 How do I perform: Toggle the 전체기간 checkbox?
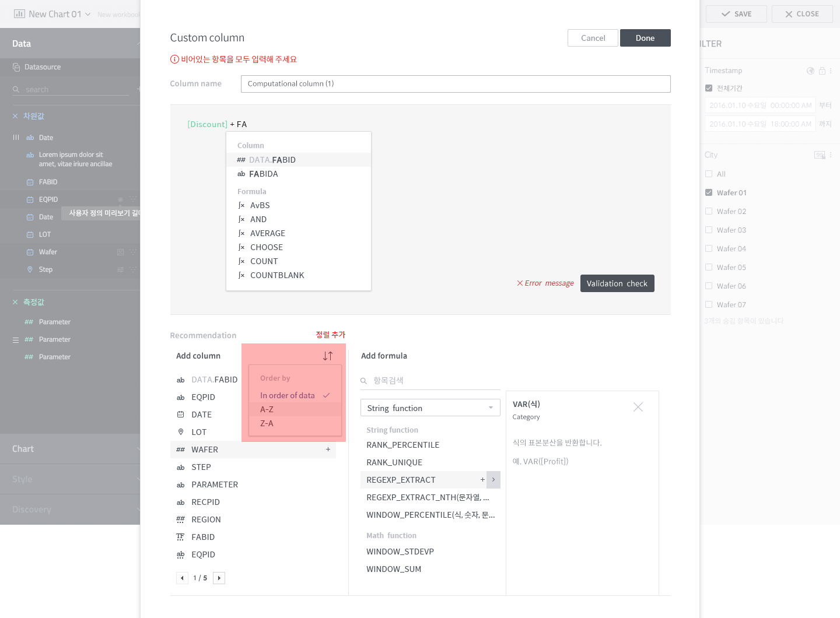click(x=709, y=88)
